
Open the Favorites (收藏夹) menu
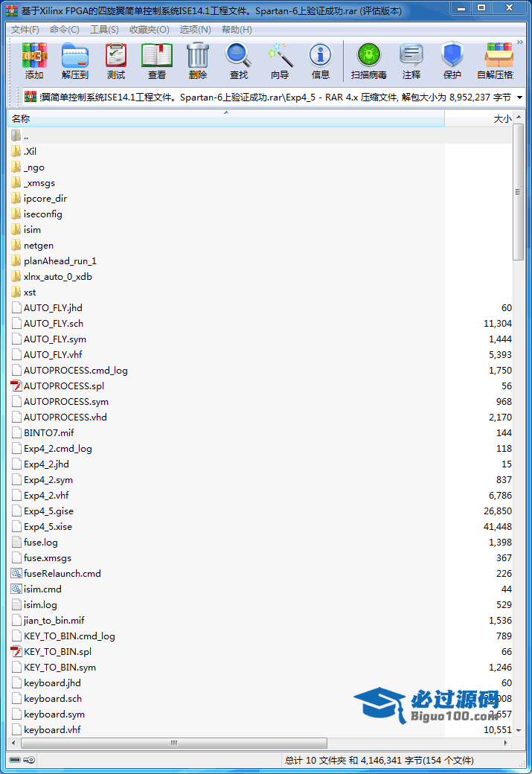(149, 30)
